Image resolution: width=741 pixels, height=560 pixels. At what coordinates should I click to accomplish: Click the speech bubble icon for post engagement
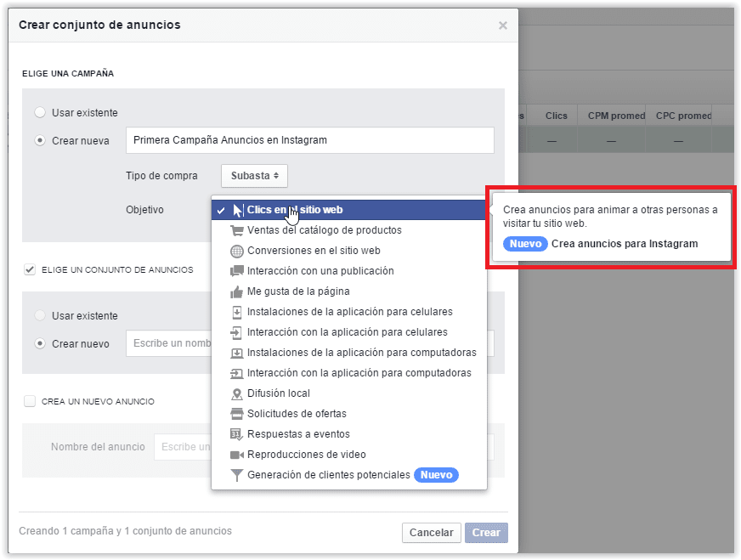tap(237, 271)
